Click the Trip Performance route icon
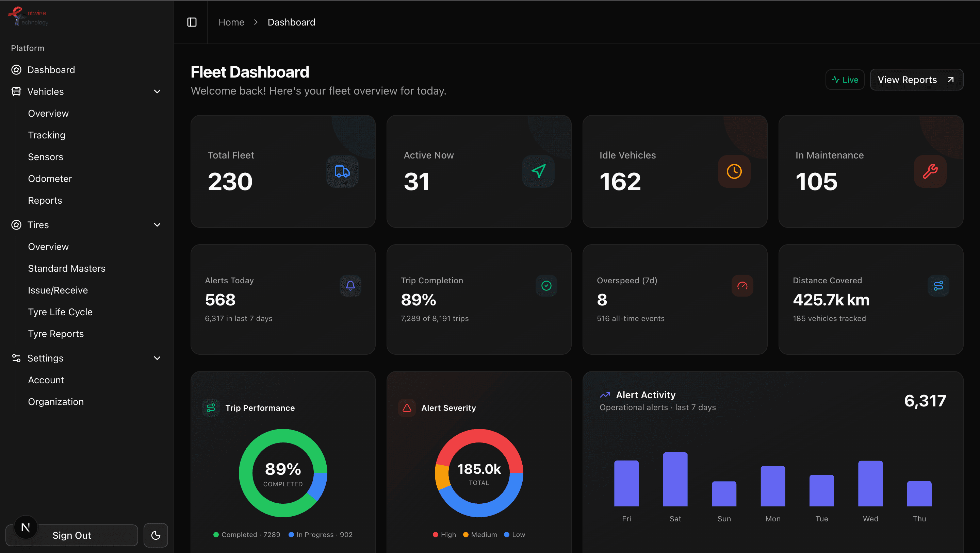Viewport: 980px width, 553px height. 211,408
